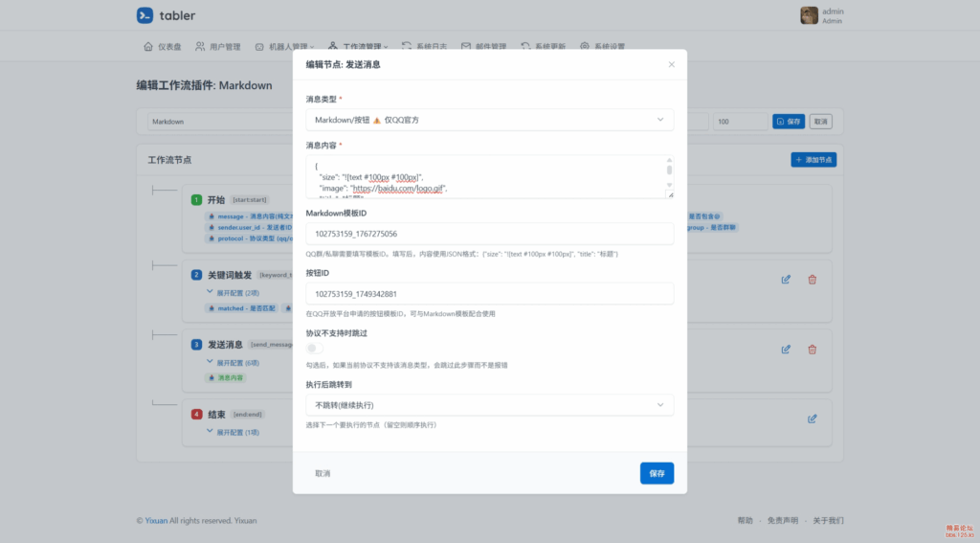Viewport: 980px width, 543px height.
Task: Click 保存 button beside the plugin name
Action: pos(789,122)
